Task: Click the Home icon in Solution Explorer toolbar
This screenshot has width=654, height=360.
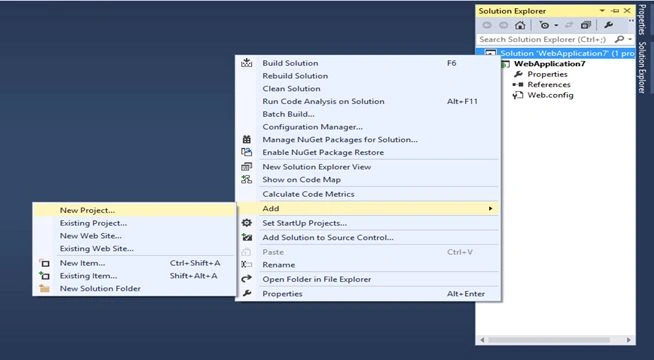Action: coord(520,25)
